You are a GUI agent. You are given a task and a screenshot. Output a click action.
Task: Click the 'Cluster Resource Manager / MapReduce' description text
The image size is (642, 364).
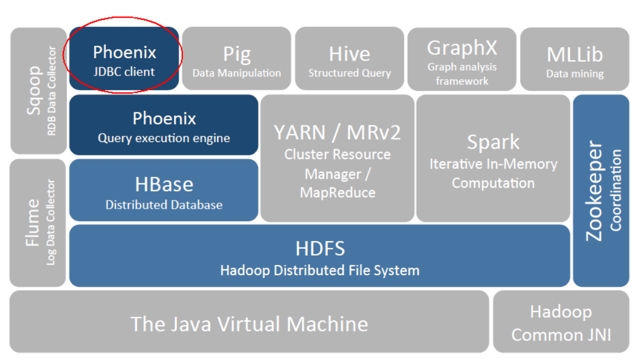(337, 173)
